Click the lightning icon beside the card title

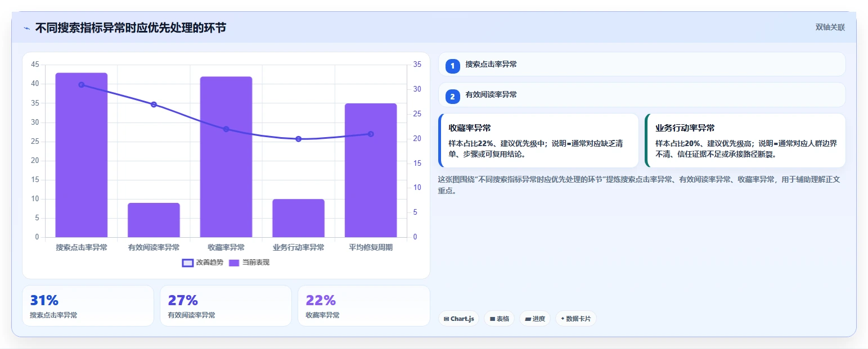(x=26, y=28)
